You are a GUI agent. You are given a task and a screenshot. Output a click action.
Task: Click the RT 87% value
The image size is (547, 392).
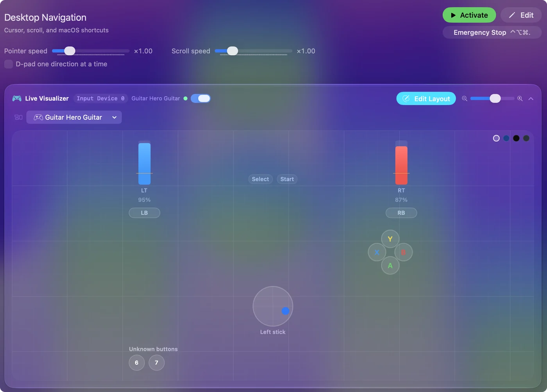(x=401, y=200)
